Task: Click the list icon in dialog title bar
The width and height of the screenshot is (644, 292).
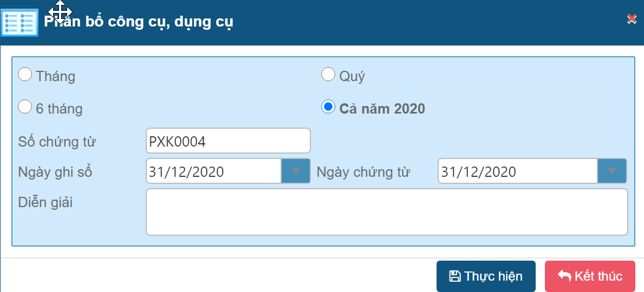Action: pos(19,23)
